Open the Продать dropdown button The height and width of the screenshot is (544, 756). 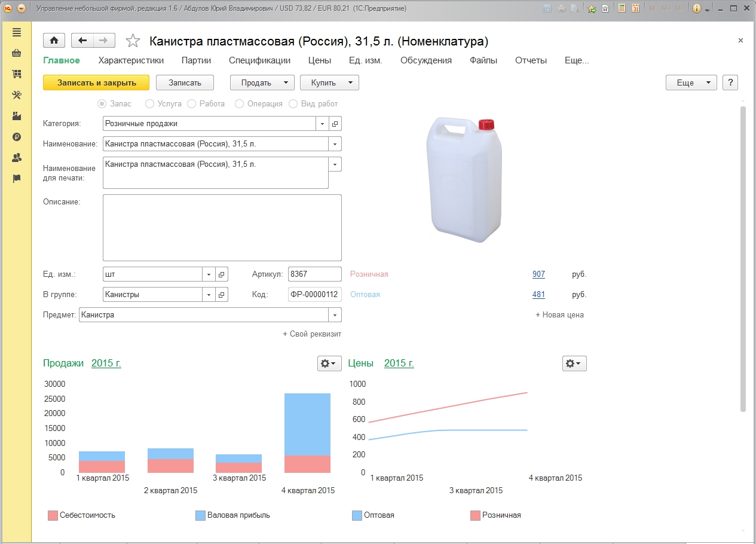262,83
